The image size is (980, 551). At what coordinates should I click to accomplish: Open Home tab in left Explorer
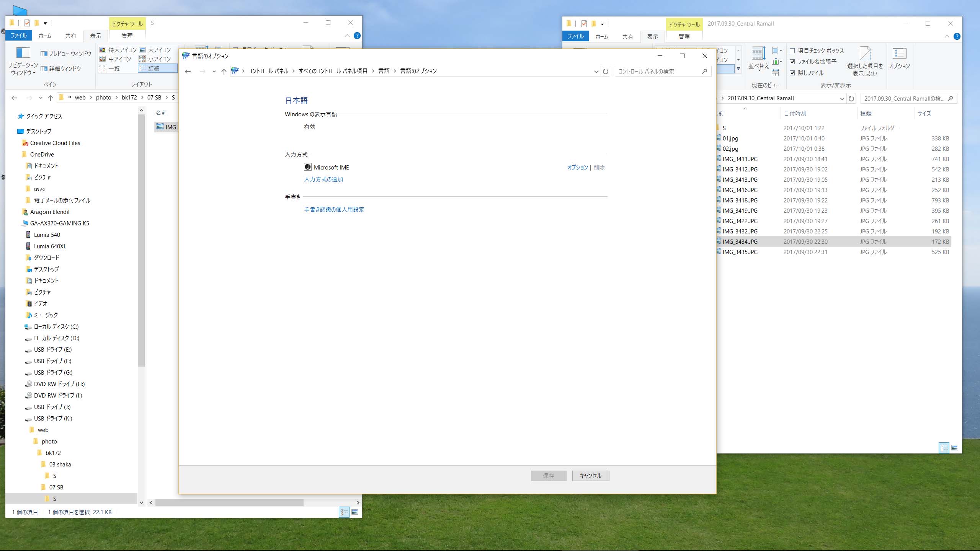click(x=45, y=36)
